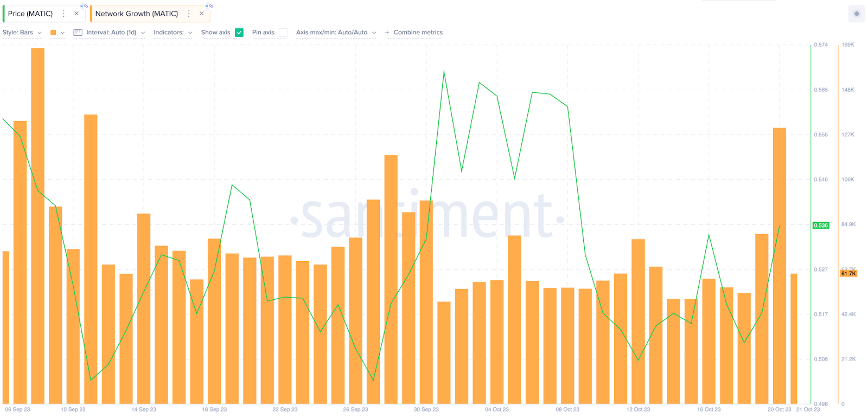Image resolution: width=868 pixels, height=416 pixels.
Task: Click the link icon above Network Growth (MATIC)
Action: (210, 6)
